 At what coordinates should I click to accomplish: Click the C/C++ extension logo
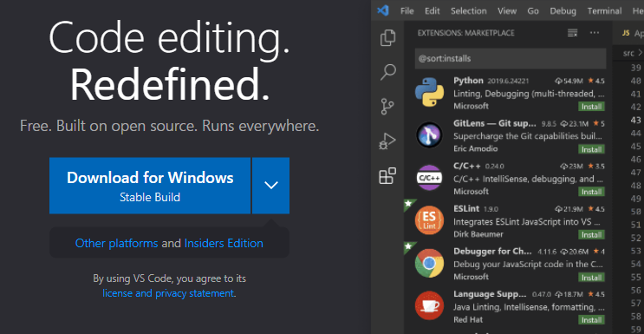pos(429,178)
